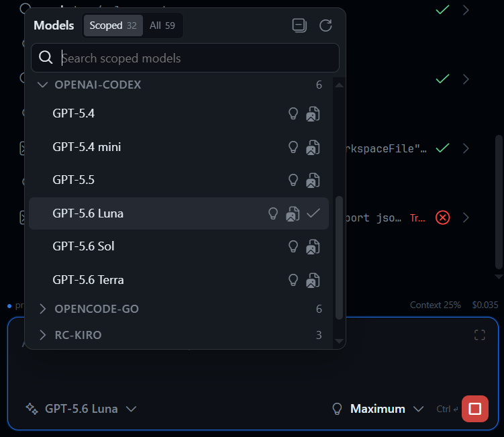Select the GPT-5.6 Luna model

[x=179, y=213]
